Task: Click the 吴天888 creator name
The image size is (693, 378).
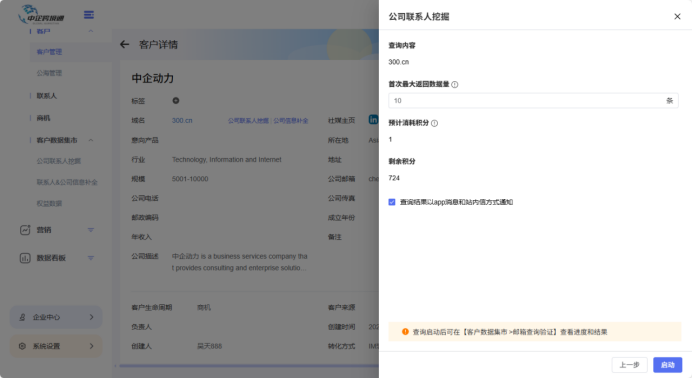Action: coord(209,346)
